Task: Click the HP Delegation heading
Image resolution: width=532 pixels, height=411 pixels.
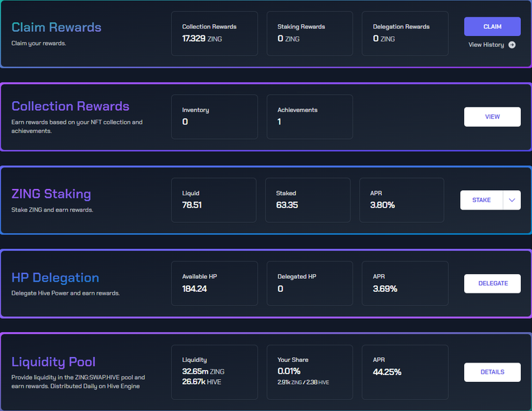Action: 55,278
